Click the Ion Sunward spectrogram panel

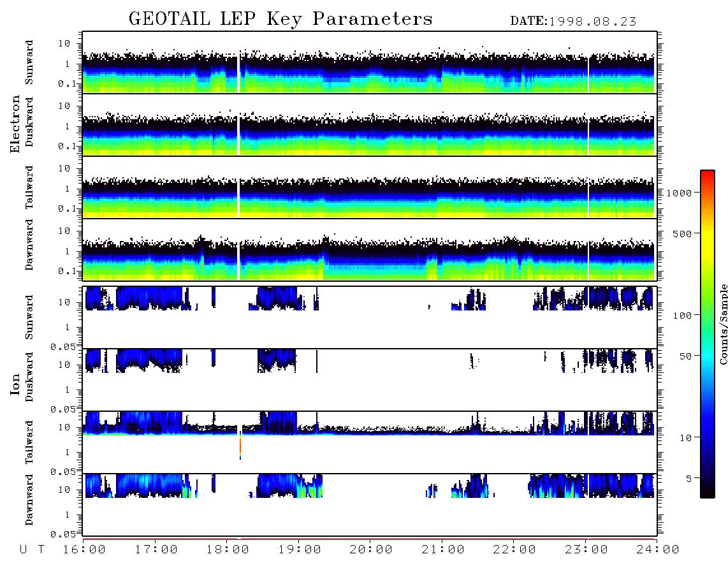point(370,317)
